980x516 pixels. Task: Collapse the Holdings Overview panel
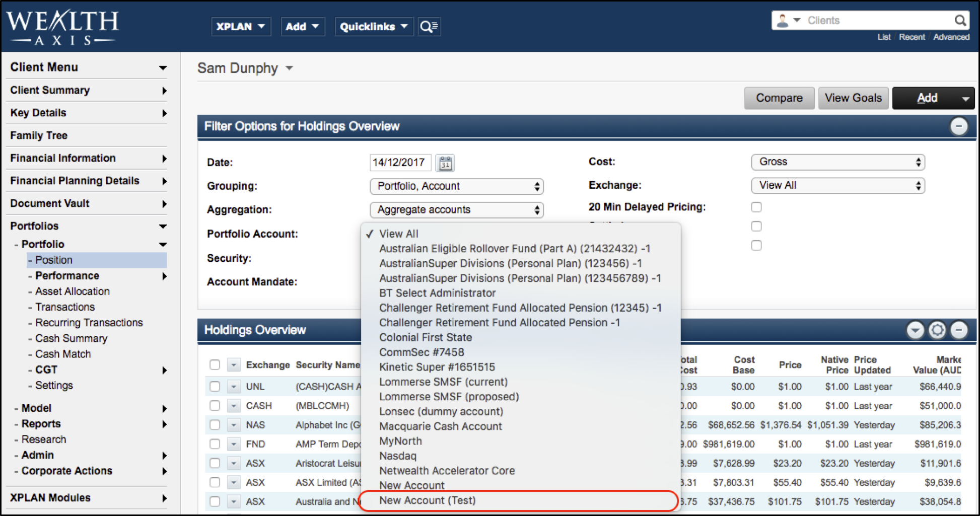click(x=959, y=330)
